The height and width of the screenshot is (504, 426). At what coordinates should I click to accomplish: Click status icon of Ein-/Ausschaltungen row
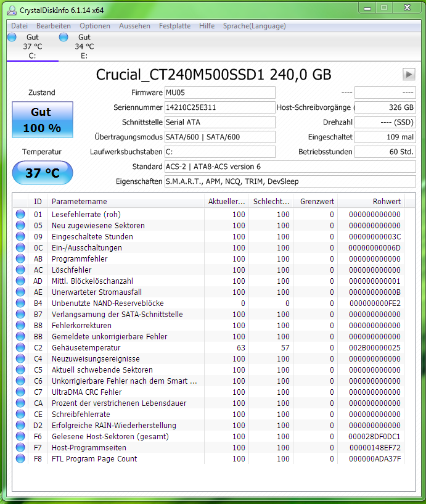(x=20, y=247)
